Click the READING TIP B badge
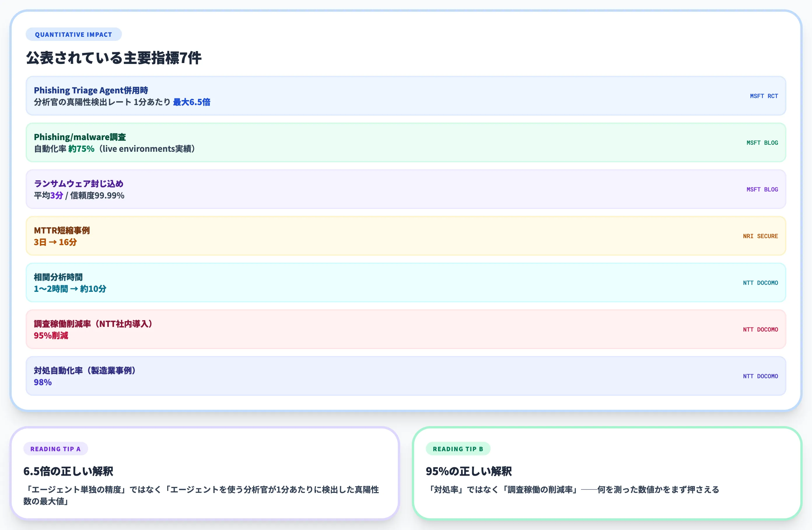 (458, 449)
